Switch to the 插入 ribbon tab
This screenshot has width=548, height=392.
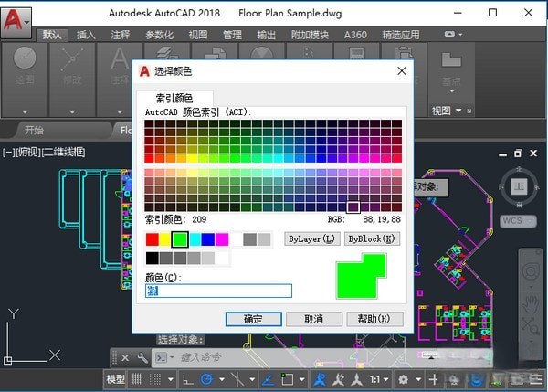tap(86, 35)
